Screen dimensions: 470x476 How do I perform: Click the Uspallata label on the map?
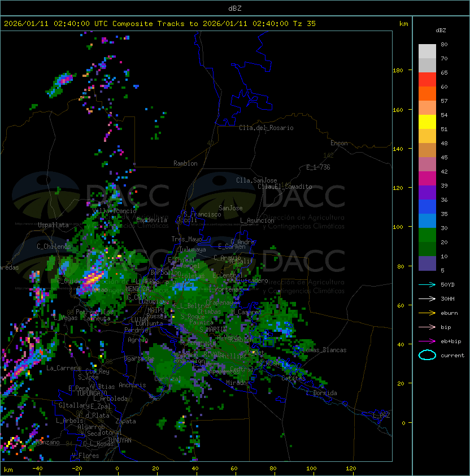53,225
